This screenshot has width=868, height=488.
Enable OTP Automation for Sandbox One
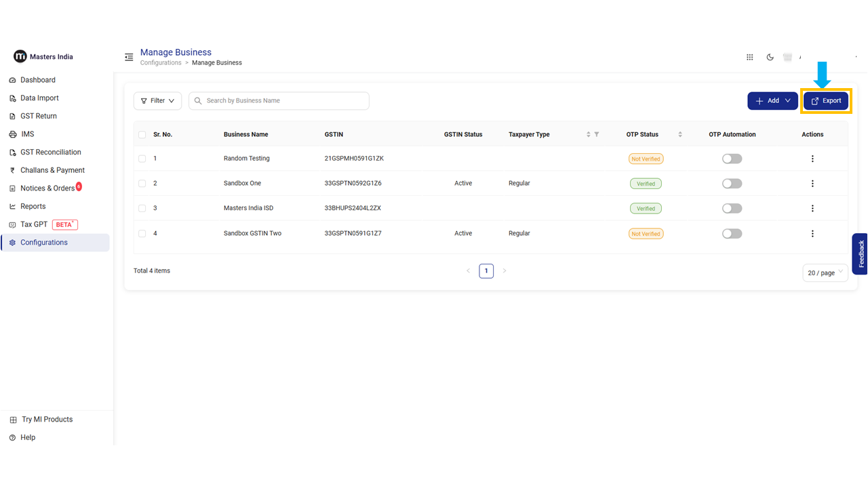coord(732,184)
